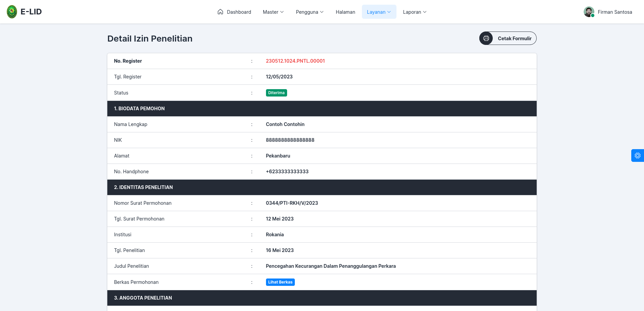644x311 pixels.
Task: Expand the Master dropdown menu
Action: (x=273, y=12)
